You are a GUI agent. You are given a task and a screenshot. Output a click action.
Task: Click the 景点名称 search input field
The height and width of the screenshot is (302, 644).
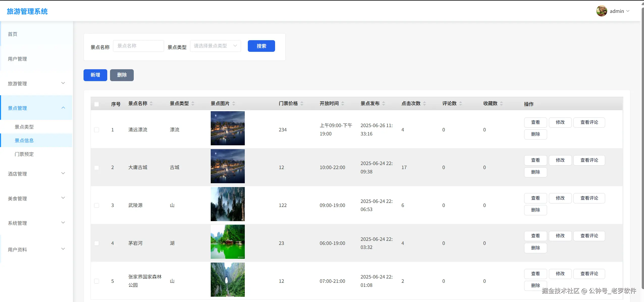click(138, 46)
